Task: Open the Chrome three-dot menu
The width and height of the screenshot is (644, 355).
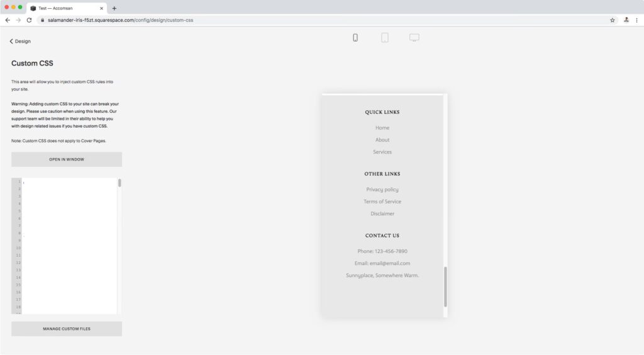Action: click(x=636, y=20)
